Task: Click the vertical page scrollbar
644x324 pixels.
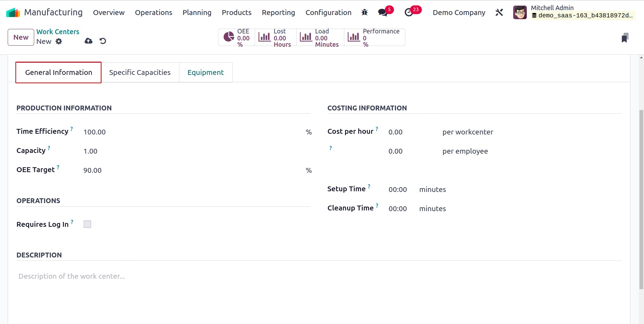Action: [641, 199]
